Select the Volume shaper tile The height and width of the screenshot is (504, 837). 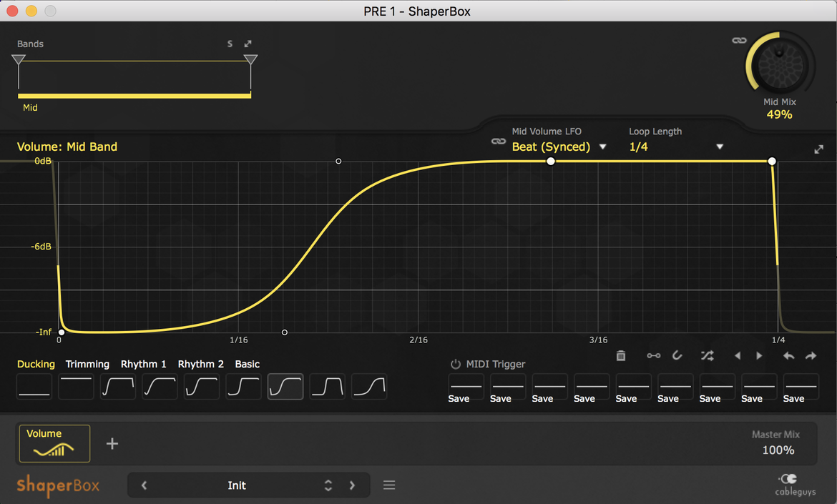[54, 443]
